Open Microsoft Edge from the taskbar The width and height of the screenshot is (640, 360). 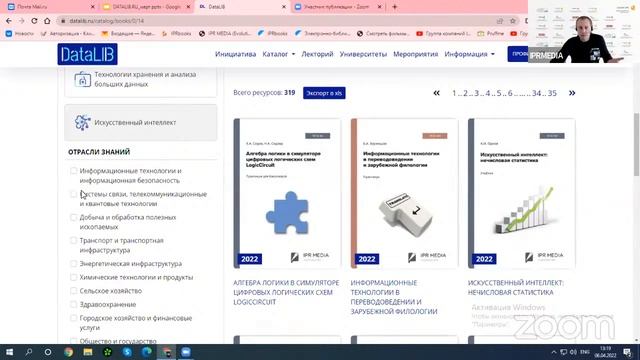147,352
